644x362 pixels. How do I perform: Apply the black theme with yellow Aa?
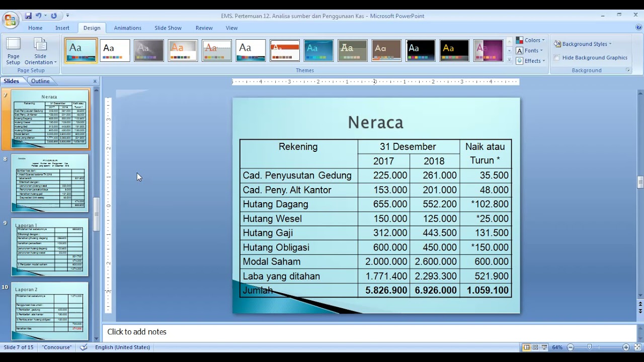454,50
